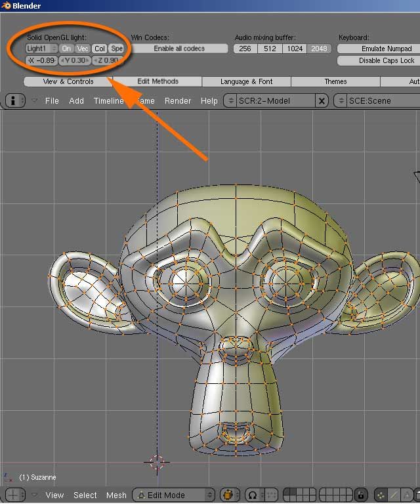This screenshot has height=504, width=420.
Task: Click the Solid OpenGL light label
Action: (x=56, y=37)
